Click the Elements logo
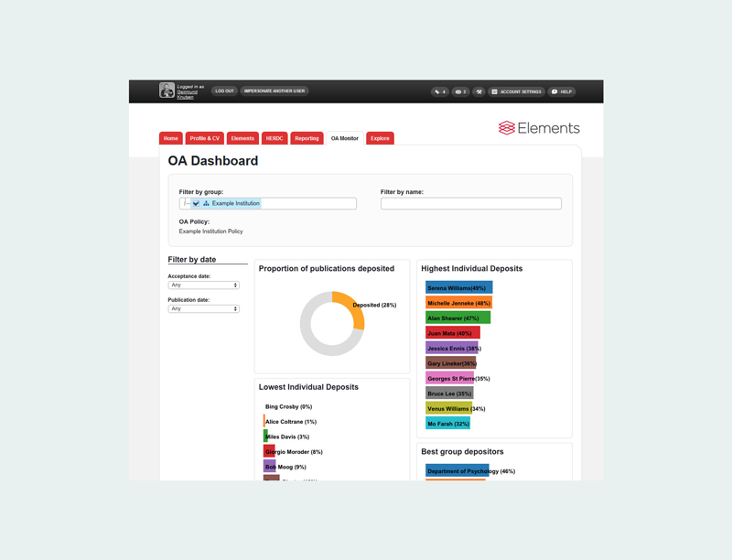The width and height of the screenshot is (732, 560). (x=539, y=128)
